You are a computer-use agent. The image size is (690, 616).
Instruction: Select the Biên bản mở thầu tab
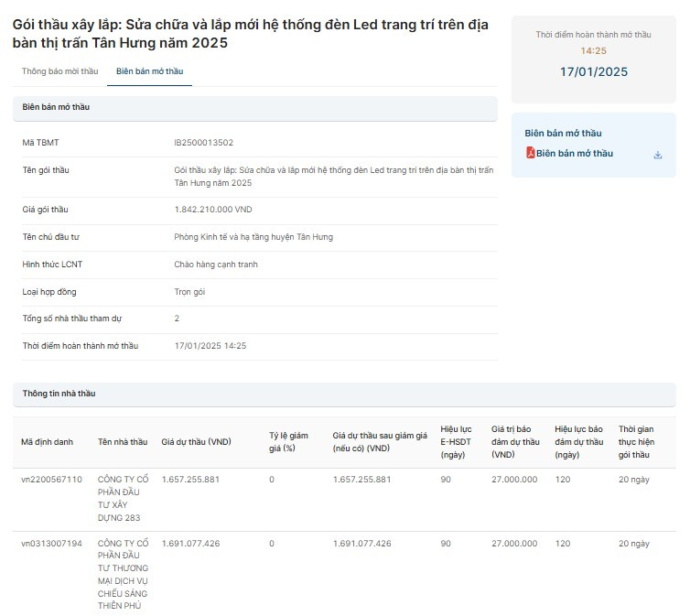pos(149,71)
